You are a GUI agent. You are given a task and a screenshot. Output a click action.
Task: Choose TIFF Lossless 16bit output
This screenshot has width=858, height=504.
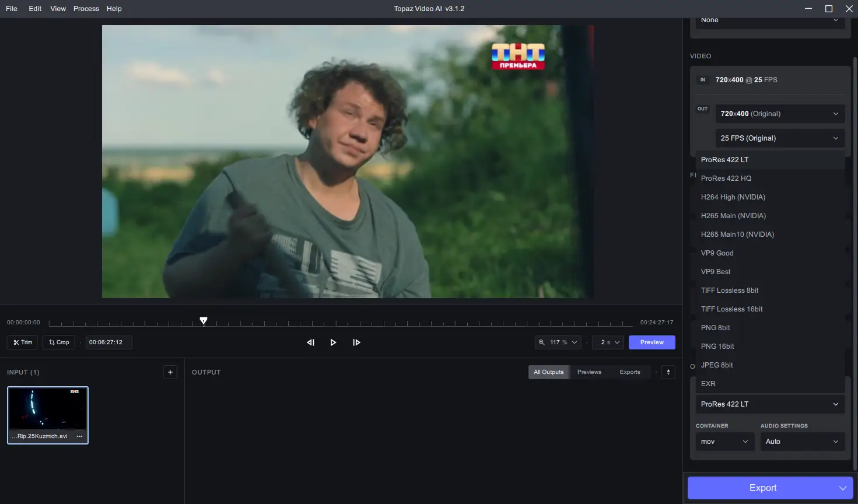click(770, 309)
